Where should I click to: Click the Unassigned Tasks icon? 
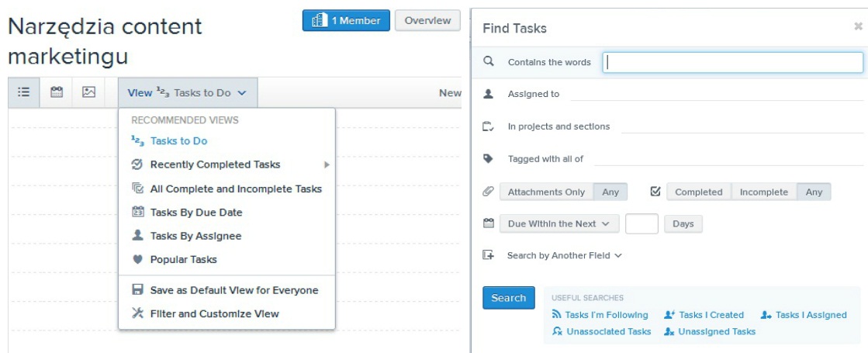pos(669,331)
